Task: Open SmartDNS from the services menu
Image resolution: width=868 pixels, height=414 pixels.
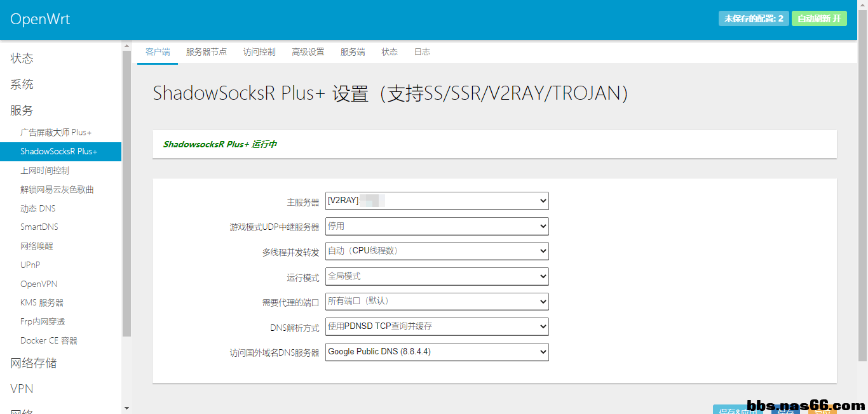Action: [39, 227]
